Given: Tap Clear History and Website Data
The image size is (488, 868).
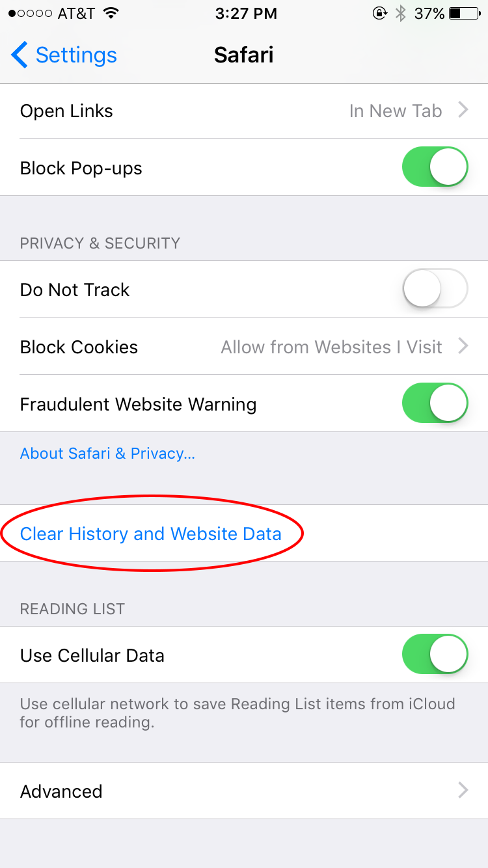Looking at the screenshot, I should pyautogui.click(x=151, y=534).
